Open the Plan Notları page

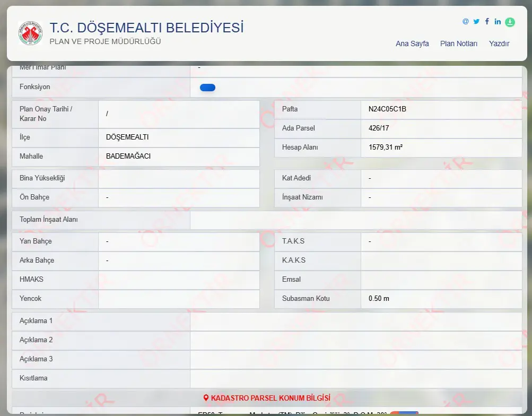458,44
